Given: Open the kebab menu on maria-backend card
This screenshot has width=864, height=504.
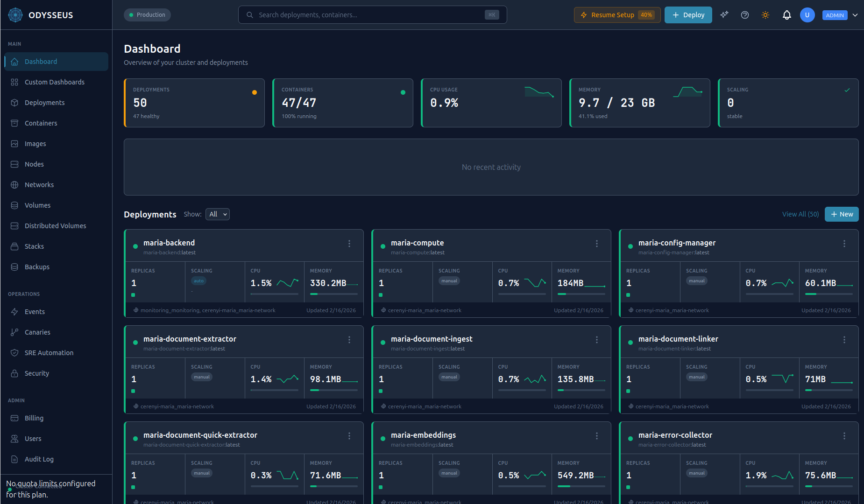Looking at the screenshot, I should pos(349,243).
